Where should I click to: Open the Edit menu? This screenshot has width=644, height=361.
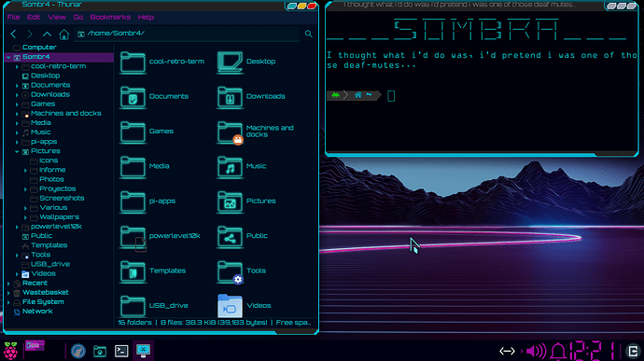34,17
